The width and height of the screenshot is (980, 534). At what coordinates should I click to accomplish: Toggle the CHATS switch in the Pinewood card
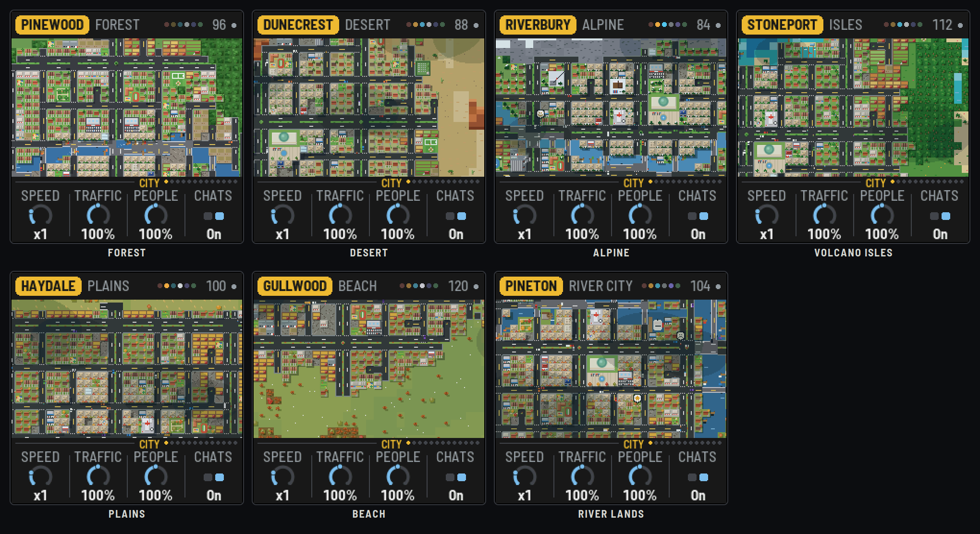pyautogui.click(x=214, y=216)
